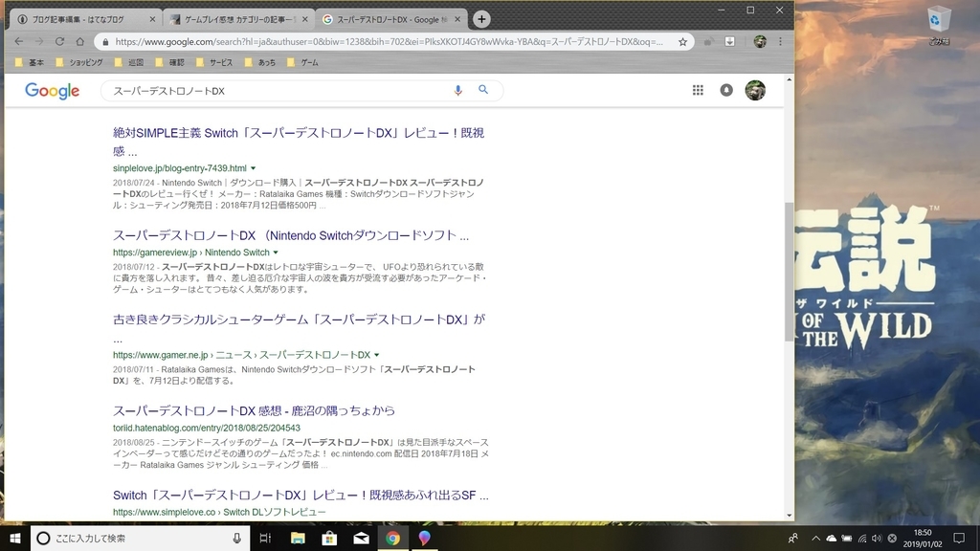Open Task View on the taskbar
The width and height of the screenshot is (980, 551).
tap(265, 538)
